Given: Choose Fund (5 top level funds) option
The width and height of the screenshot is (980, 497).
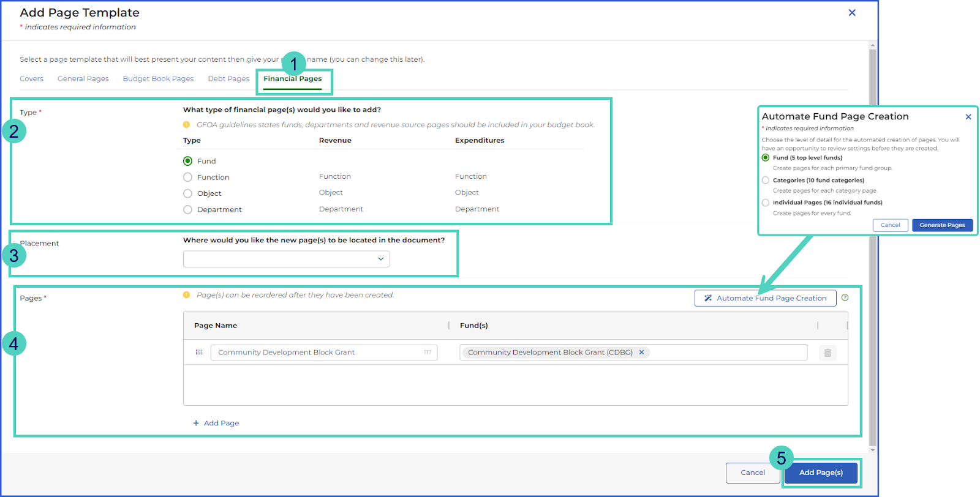Looking at the screenshot, I should pos(766,158).
